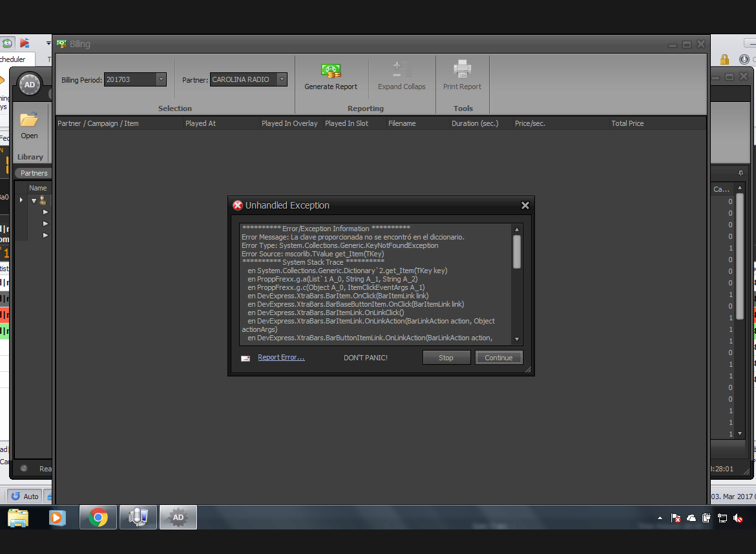Click the muted volume tray icon

[738, 518]
